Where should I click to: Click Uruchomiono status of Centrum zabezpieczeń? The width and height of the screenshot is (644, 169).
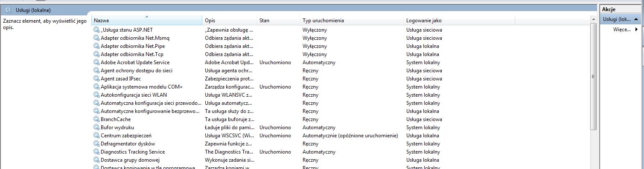[275, 136]
